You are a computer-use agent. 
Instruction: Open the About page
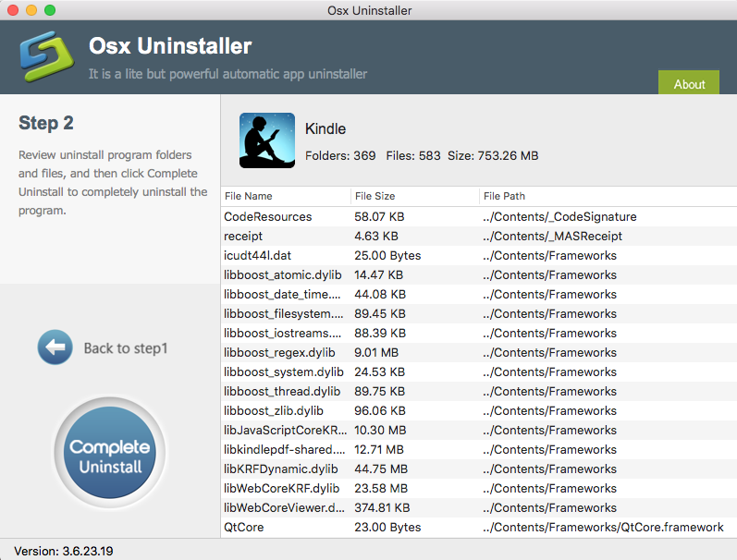click(689, 83)
